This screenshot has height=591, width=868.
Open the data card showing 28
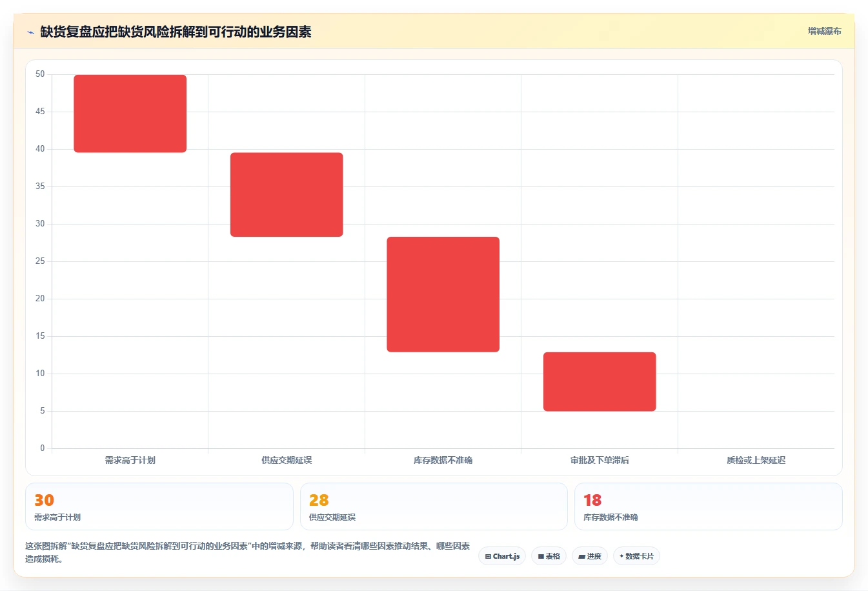pos(434,506)
